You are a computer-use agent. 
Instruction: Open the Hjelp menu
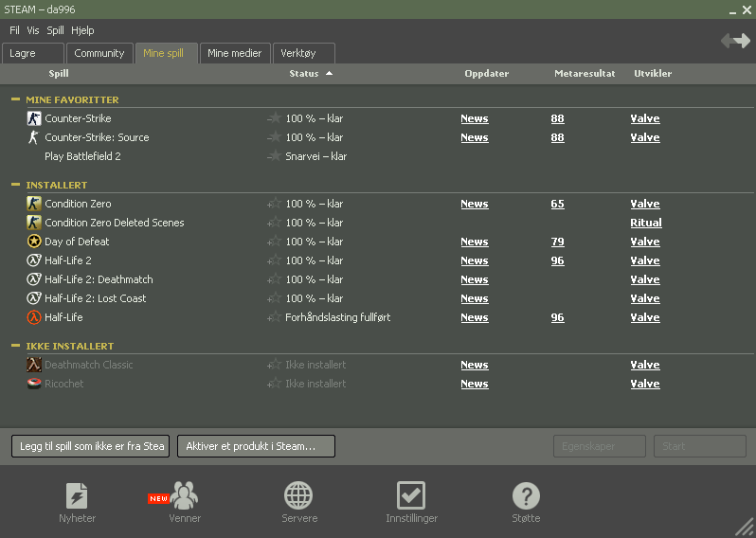coord(82,30)
